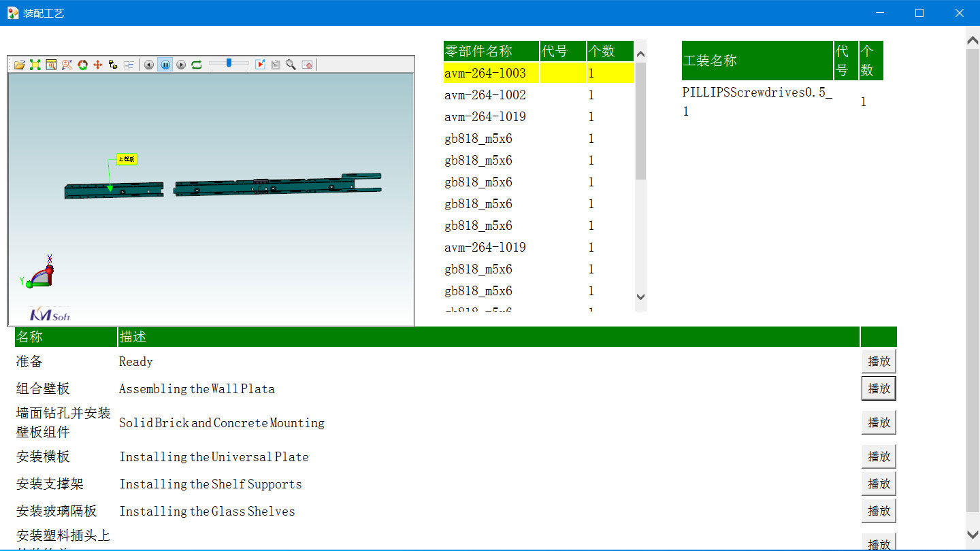Image resolution: width=980 pixels, height=551 pixels.
Task: Select the rotate view tool
Action: click(x=82, y=65)
